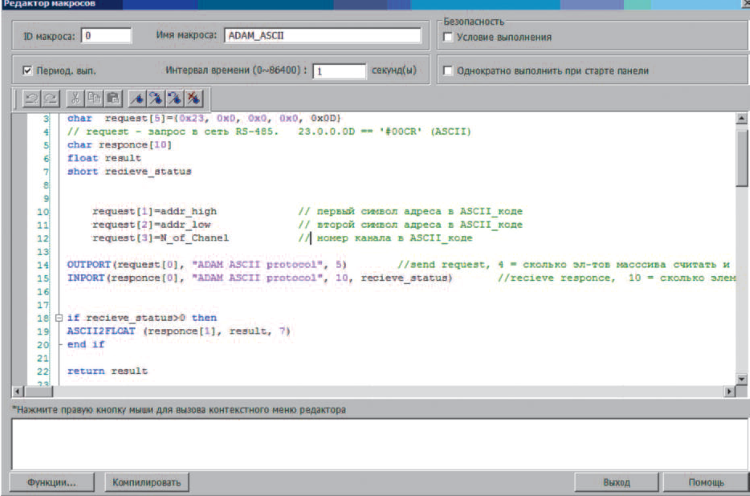Click the Redo toolbar icon
Image resolution: width=750 pixels, height=496 pixels.
point(50,99)
